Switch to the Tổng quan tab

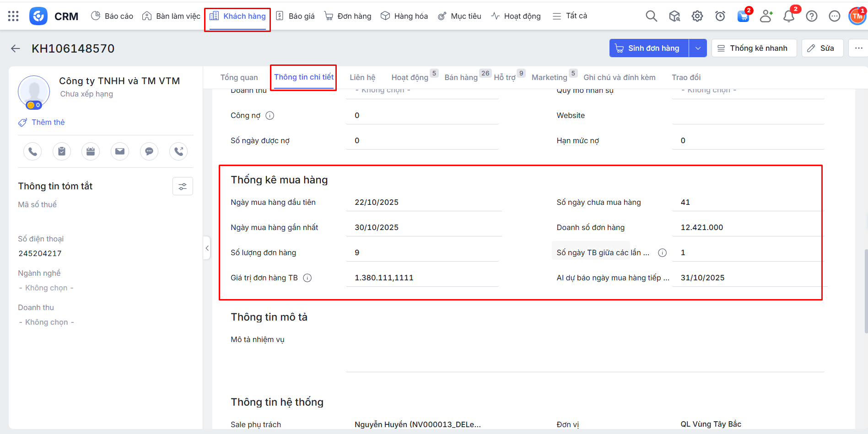click(239, 77)
